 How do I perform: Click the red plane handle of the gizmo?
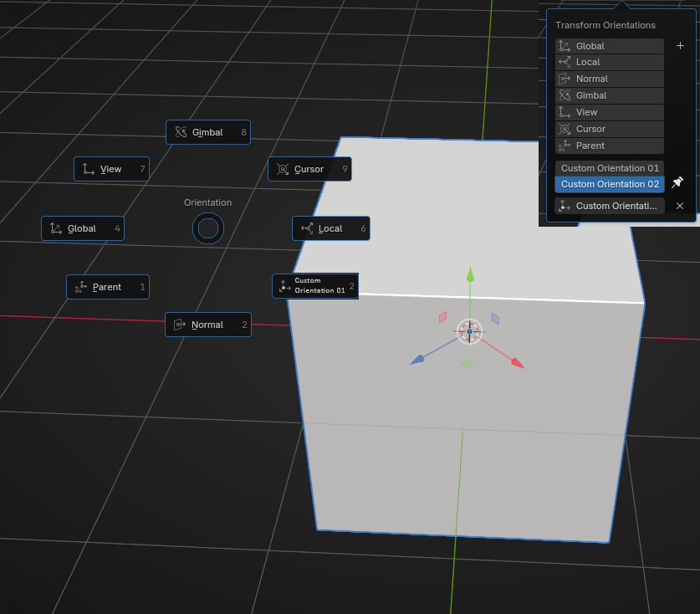click(x=443, y=317)
